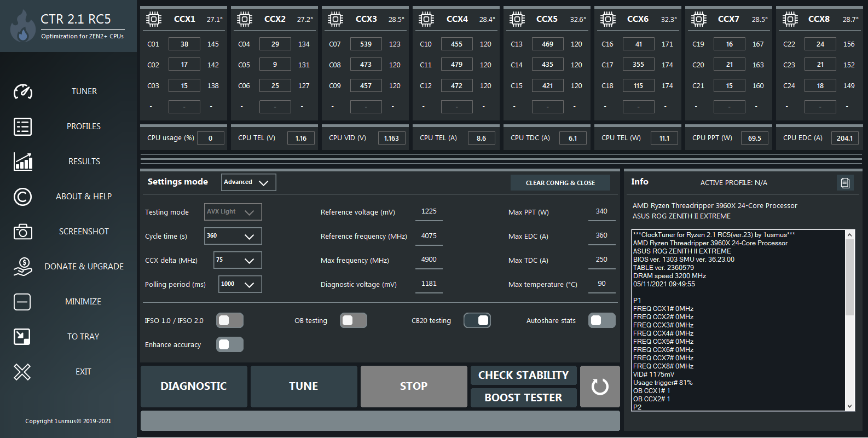
Task: Click the Max EDC 360 field
Action: point(601,236)
